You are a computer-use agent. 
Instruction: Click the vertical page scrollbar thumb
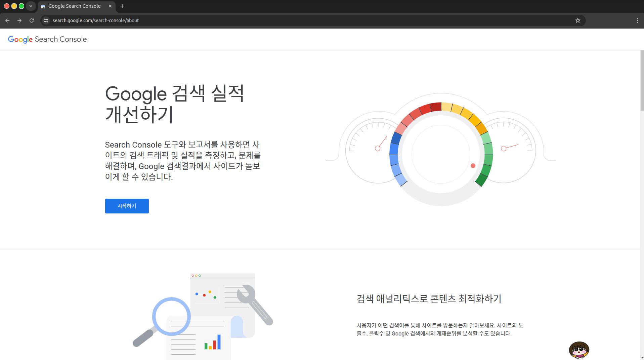click(642, 81)
